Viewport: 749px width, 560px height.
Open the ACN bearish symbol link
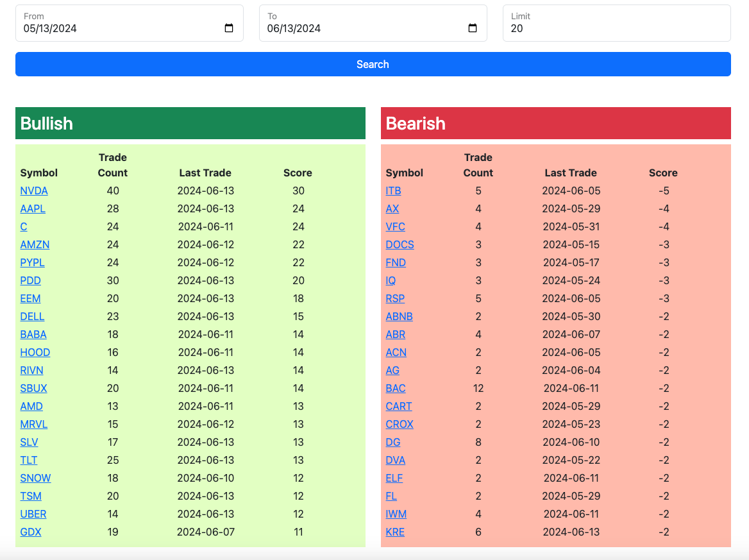[396, 352]
